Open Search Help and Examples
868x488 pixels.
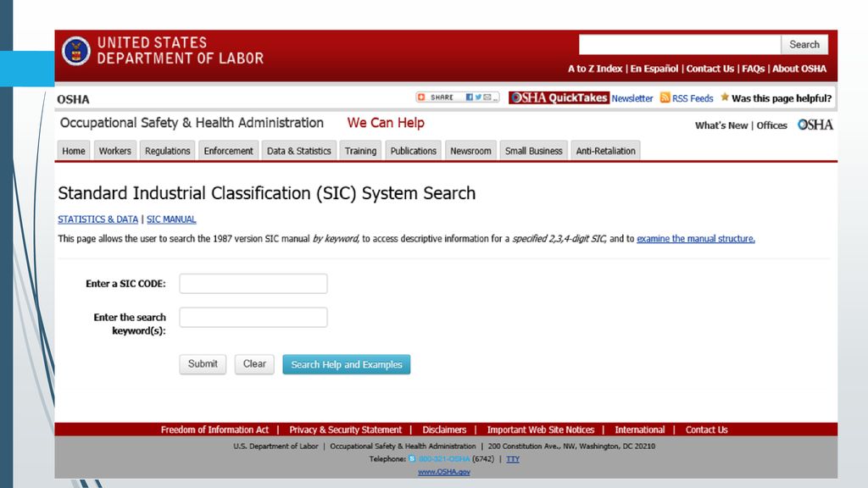(x=347, y=364)
